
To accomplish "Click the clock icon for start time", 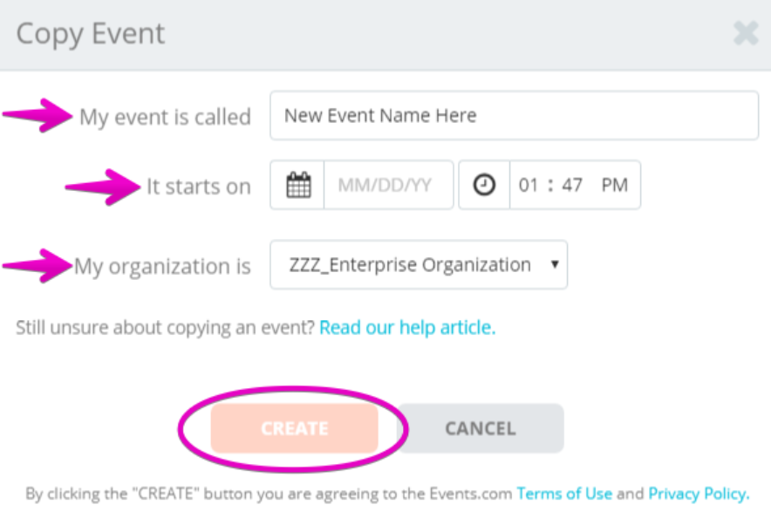I will [x=484, y=185].
